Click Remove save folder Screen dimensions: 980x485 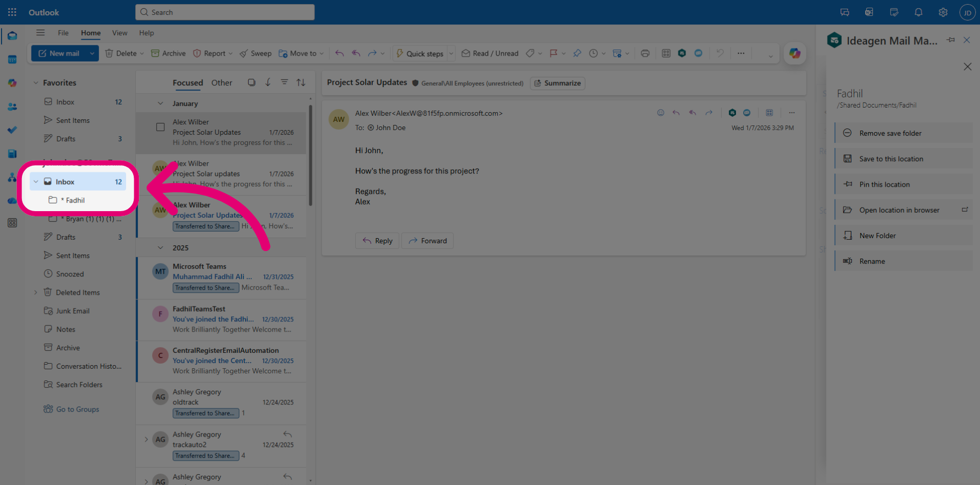click(x=903, y=133)
